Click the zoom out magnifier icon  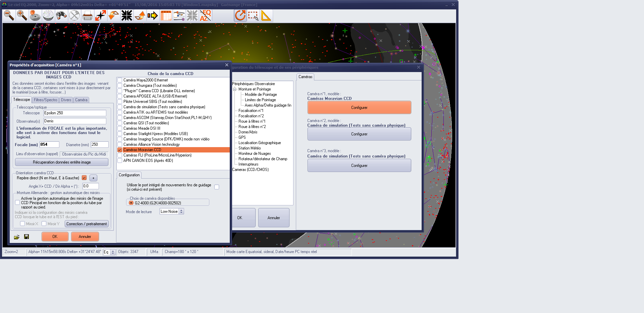(9, 15)
